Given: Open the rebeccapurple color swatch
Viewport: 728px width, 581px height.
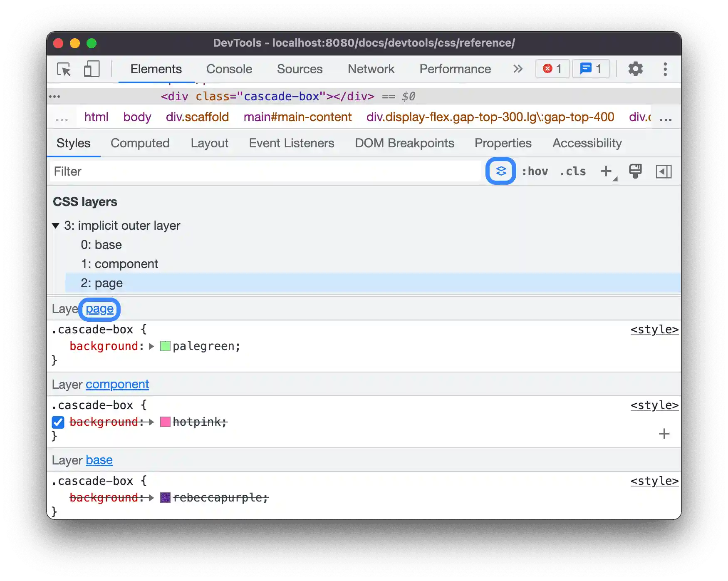Looking at the screenshot, I should [165, 498].
